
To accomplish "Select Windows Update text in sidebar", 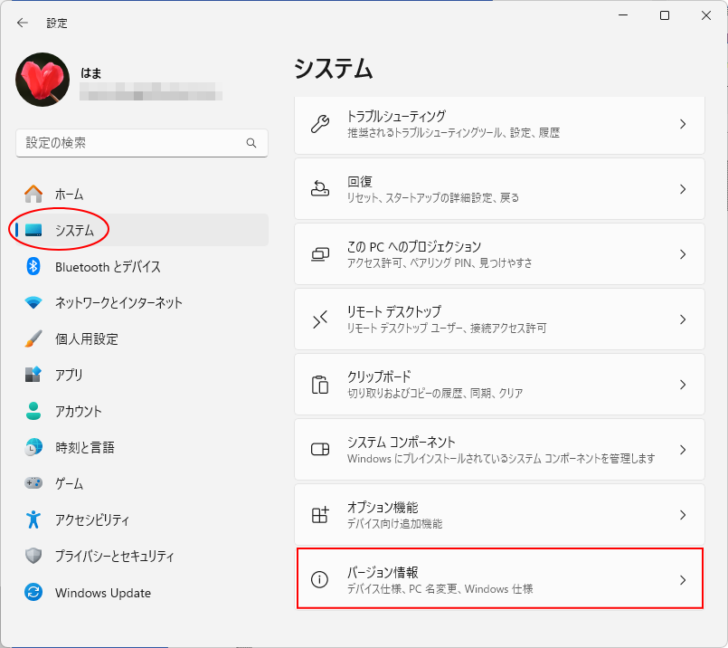I will (x=103, y=593).
